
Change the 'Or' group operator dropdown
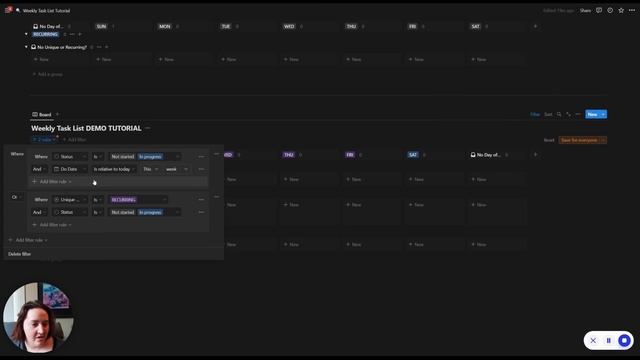(x=16, y=197)
